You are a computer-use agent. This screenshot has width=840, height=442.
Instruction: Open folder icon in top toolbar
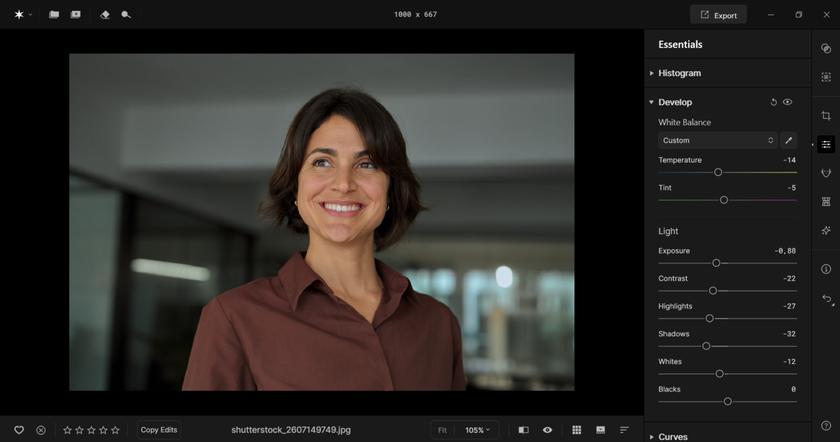[x=54, y=15]
